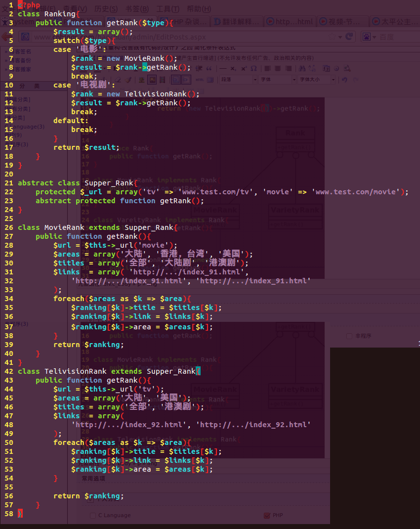The height and width of the screenshot is (529, 420).
Task: Click the undo arrow in editor toolbar
Action: coord(344,80)
